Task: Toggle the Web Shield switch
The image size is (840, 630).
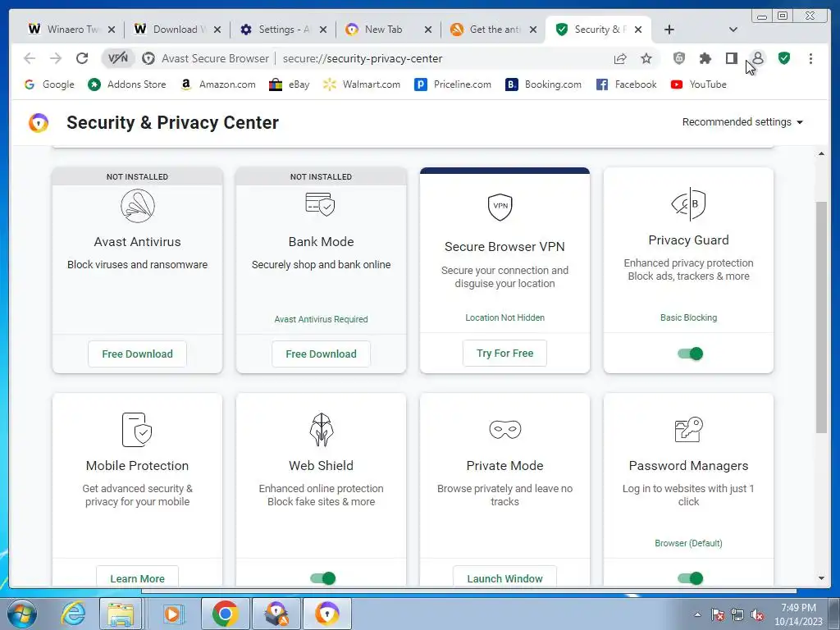Action: 322,578
